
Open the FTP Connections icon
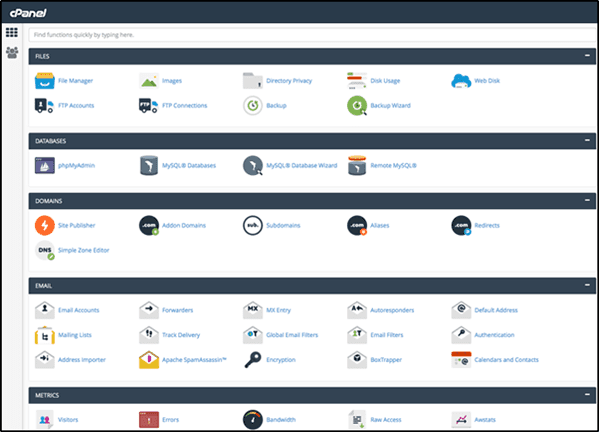point(149,105)
